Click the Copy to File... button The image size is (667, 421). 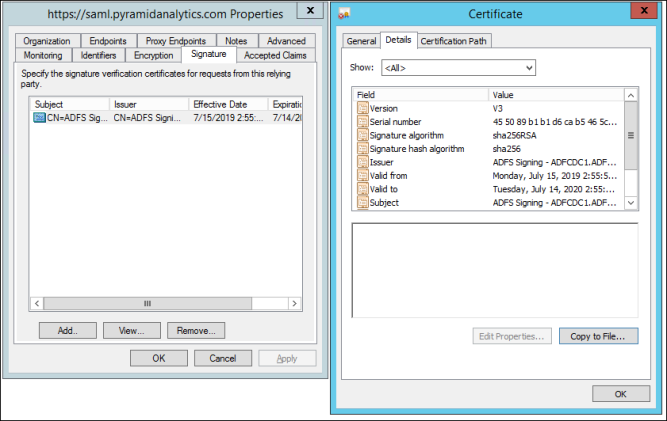click(x=598, y=336)
